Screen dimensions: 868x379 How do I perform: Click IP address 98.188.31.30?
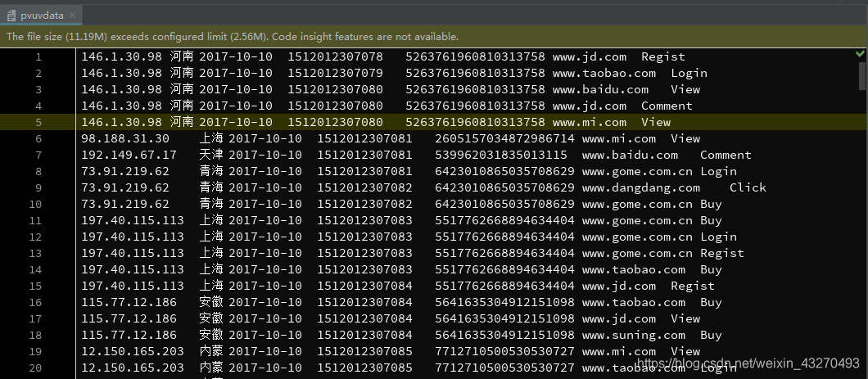pos(125,139)
